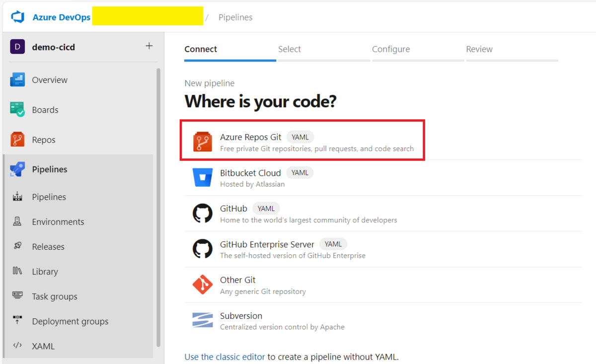This screenshot has height=364, width=596.
Task: Click the GitHub octocat icon
Action: point(203,214)
